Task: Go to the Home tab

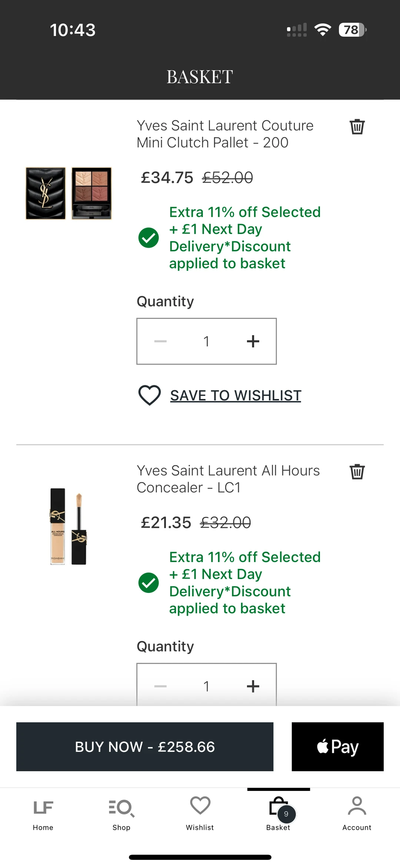Action: pyautogui.click(x=43, y=813)
